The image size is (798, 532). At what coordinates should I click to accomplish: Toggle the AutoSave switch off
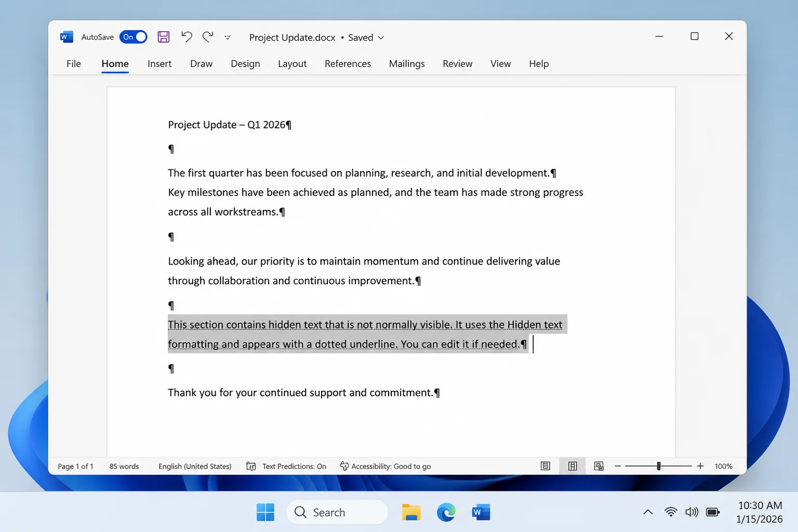134,37
